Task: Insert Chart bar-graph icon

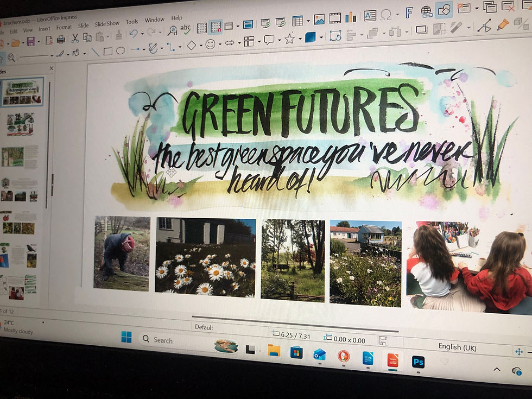Action: [351, 17]
